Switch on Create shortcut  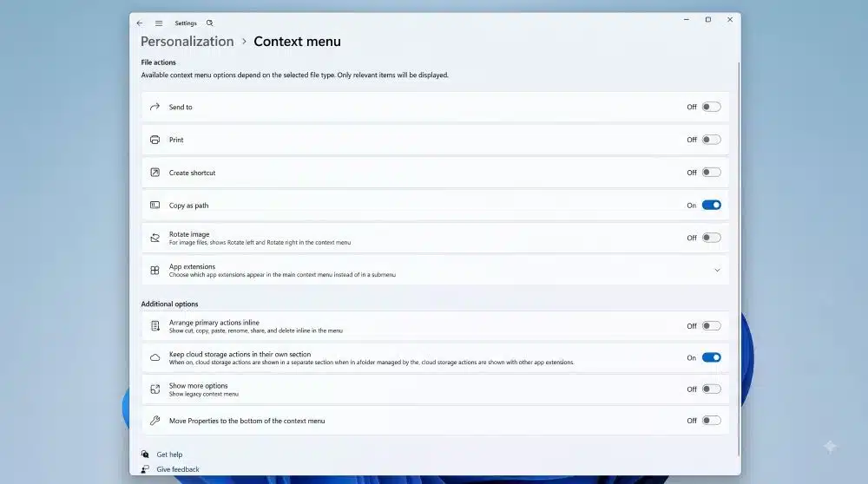click(x=712, y=173)
